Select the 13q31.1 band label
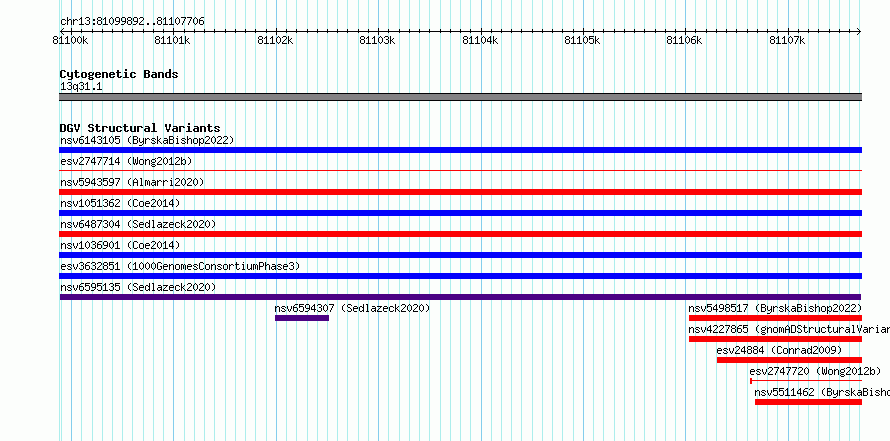This screenshot has width=890, height=441. 81,87
